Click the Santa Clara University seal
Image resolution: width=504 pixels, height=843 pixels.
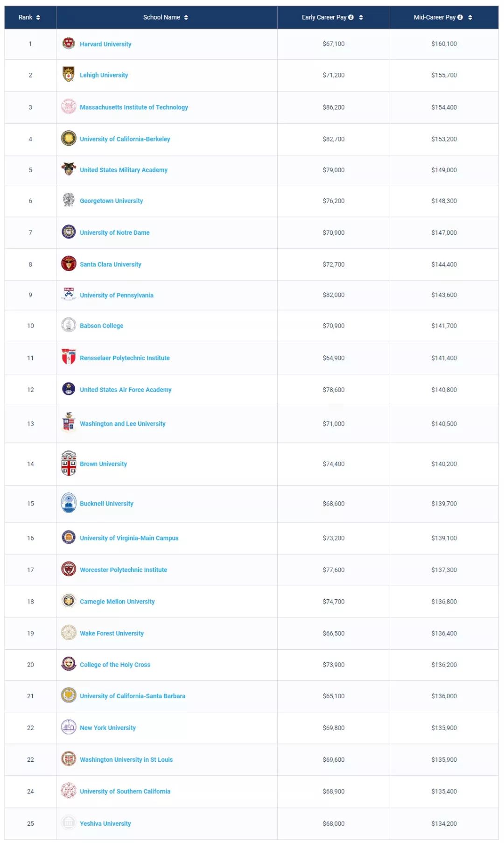(x=69, y=264)
